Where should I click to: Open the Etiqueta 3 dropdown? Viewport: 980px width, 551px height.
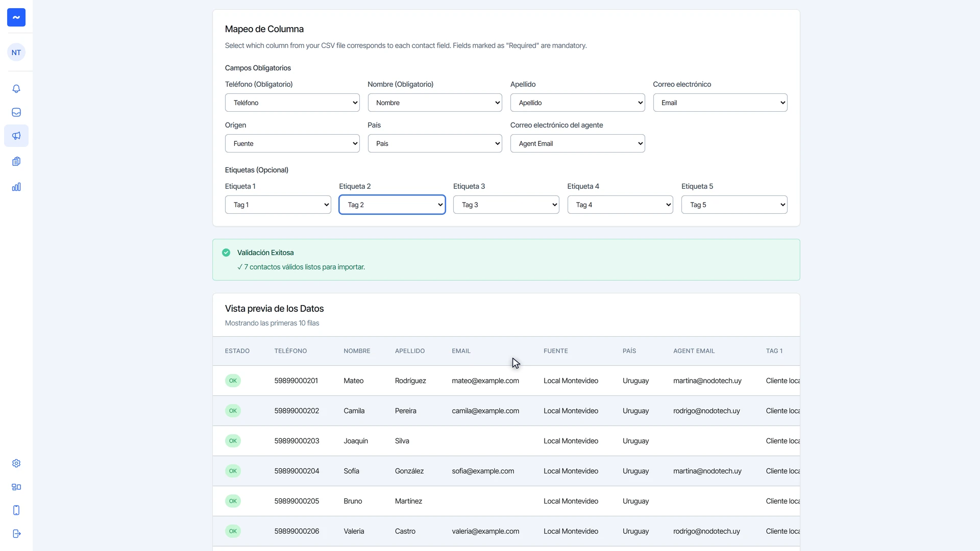[506, 205]
